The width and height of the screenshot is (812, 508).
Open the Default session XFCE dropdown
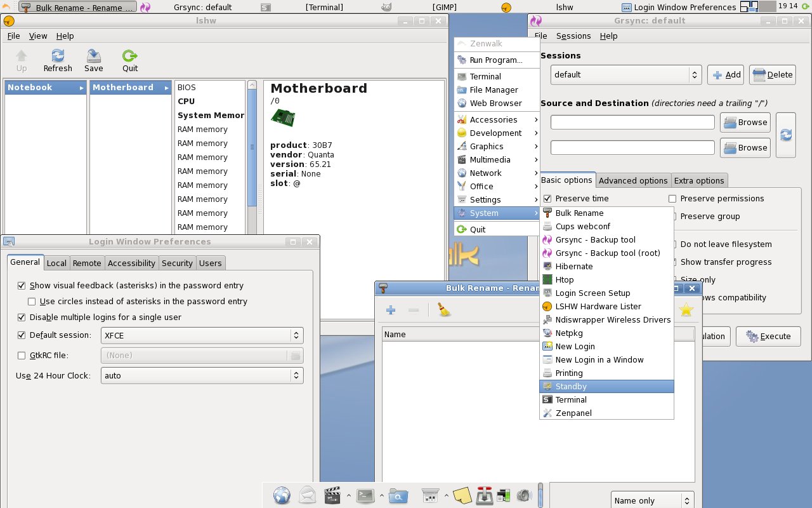tap(202, 335)
